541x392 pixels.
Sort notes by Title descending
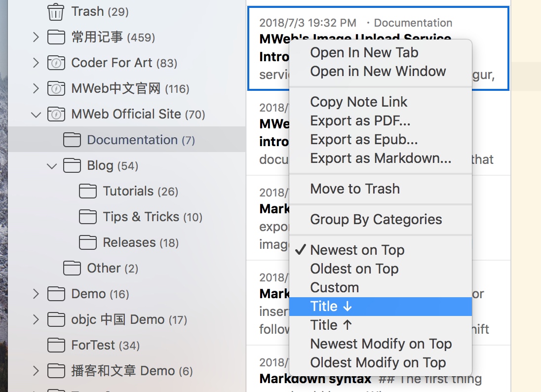[331, 307]
